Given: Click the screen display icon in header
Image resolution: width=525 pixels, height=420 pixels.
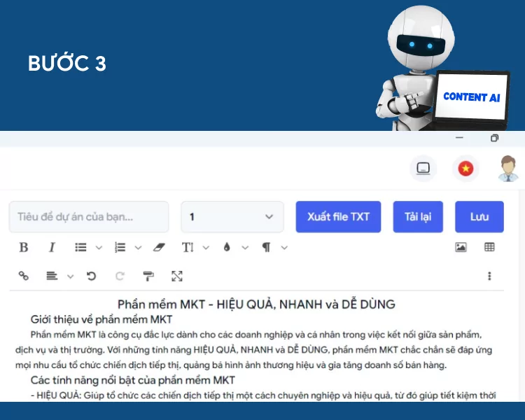Looking at the screenshot, I should pos(423,168).
